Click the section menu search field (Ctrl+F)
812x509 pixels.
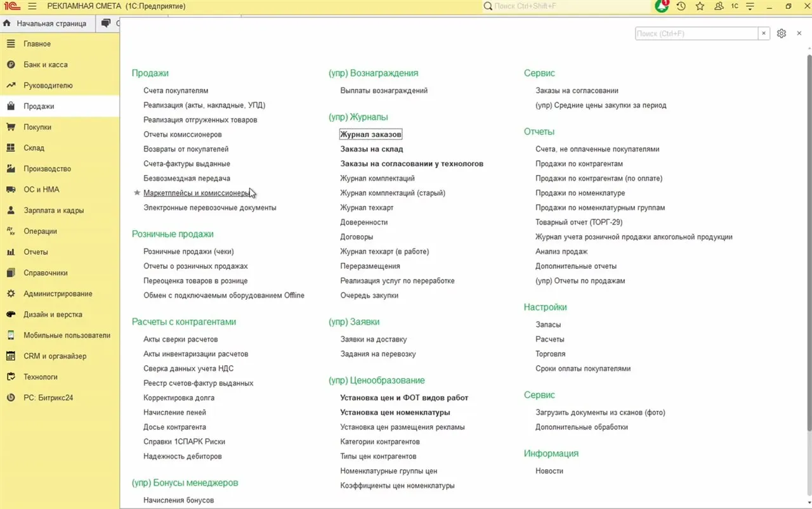coord(697,34)
